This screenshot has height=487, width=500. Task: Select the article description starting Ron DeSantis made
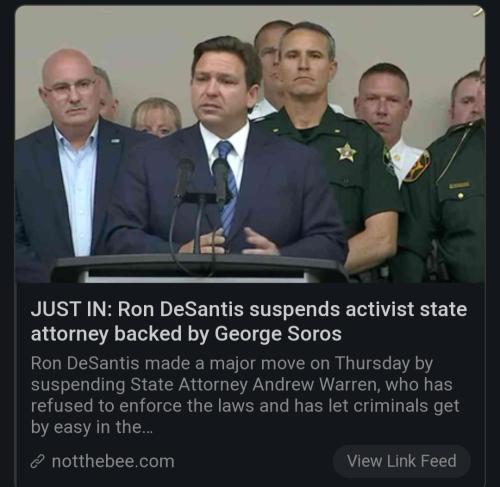coord(245,395)
